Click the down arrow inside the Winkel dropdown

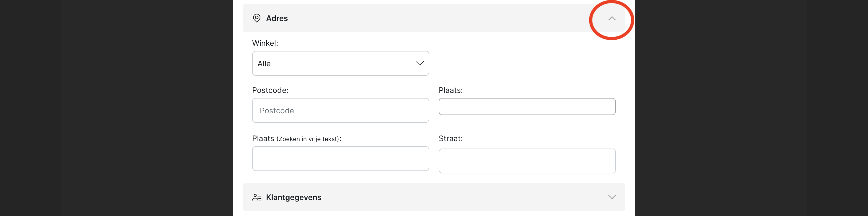pyautogui.click(x=420, y=63)
